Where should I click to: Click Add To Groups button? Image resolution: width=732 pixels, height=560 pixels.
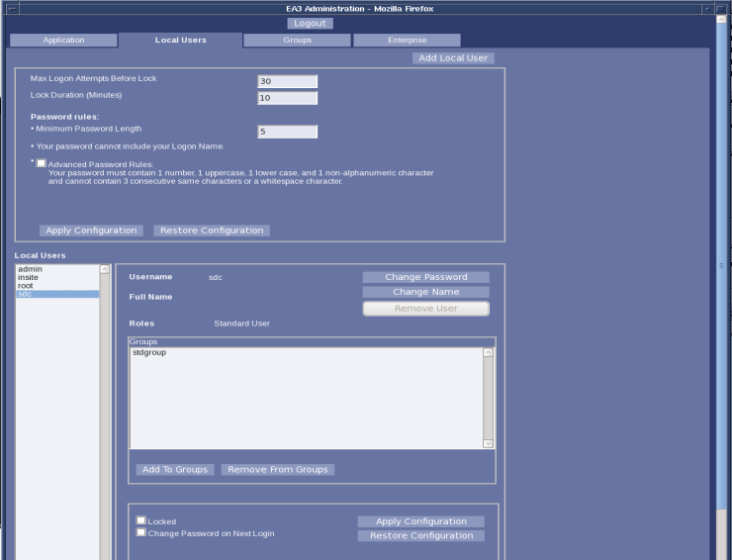point(175,469)
